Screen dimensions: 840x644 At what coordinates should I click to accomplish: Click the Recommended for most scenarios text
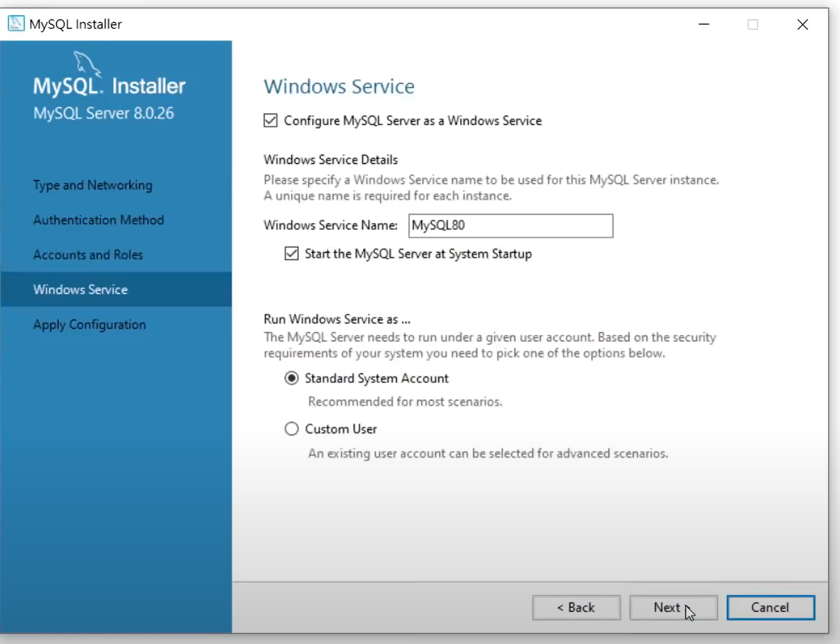coord(405,402)
